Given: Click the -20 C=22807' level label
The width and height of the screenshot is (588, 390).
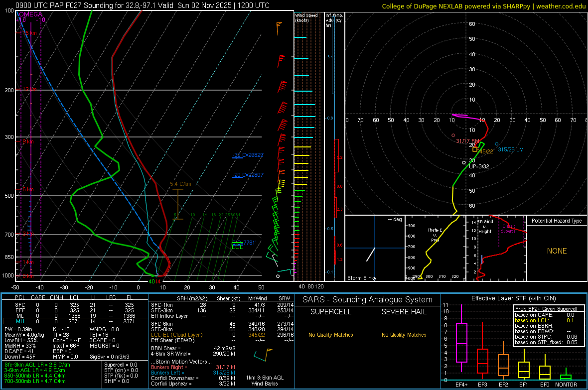Looking at the screenshot, I should [248, 175].
